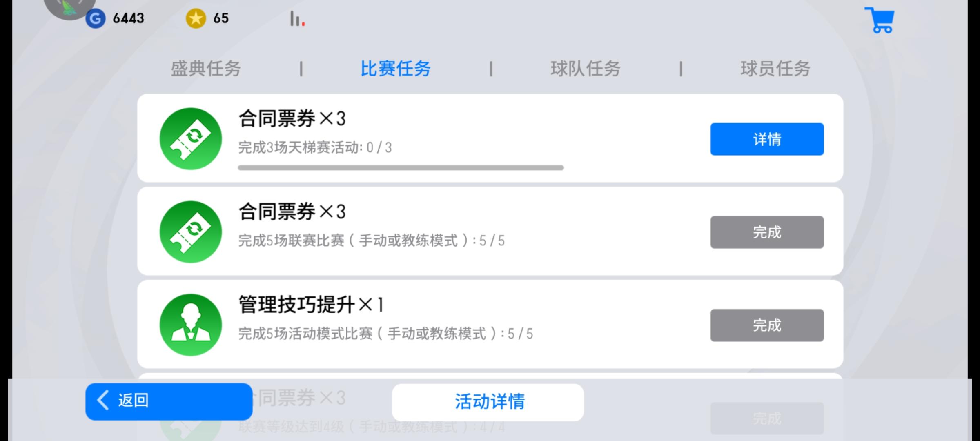980x441 pixels.
Task: Click 完成 button for 联赛比赛 task
Action: (767, 232)
